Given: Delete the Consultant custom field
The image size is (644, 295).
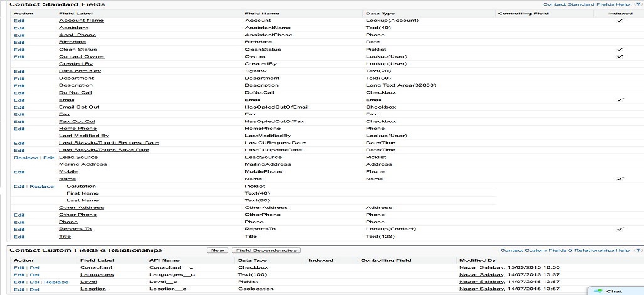Looking at the screenshot, I should [x=35, y=267].
